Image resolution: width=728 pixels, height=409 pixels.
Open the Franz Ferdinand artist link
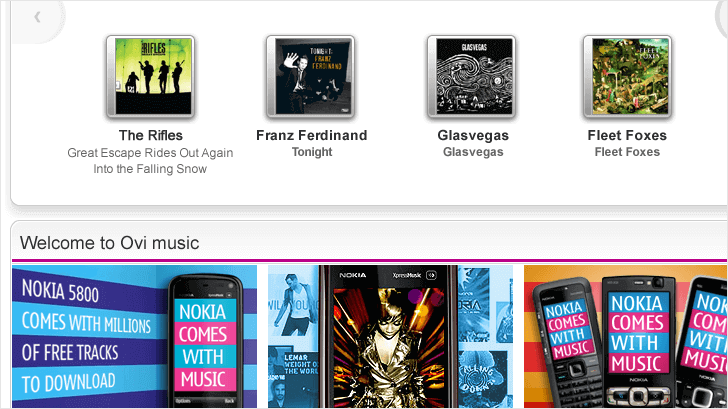[x=312, y=135]
